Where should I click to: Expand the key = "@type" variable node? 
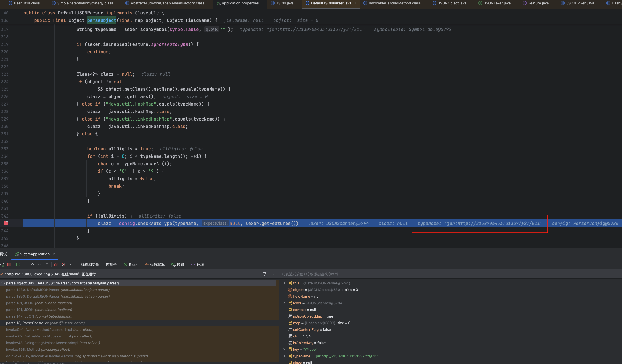tap(284, 349)
